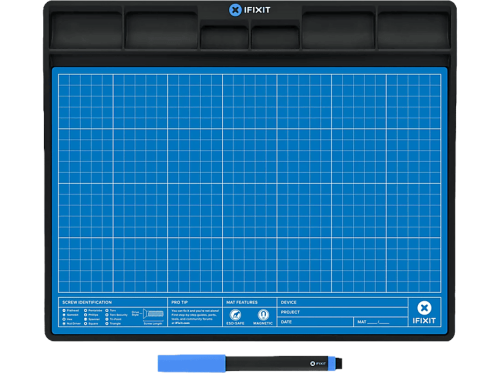500x373 pixels.
Task: Click the IFIXIT wordmark at the top
Action: click(x=257, y=10)
